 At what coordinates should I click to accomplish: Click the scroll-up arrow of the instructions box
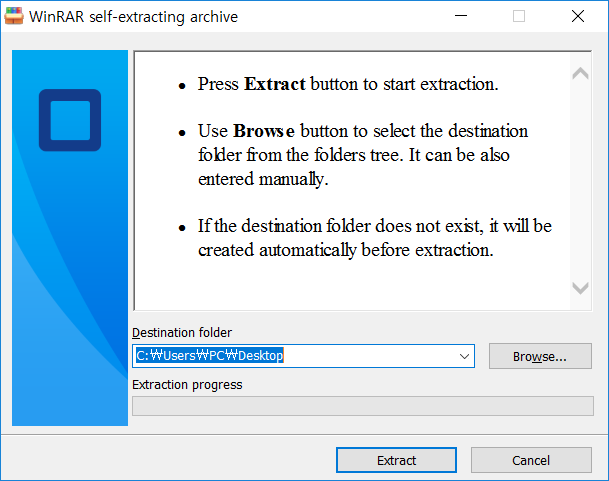(580, 73)
